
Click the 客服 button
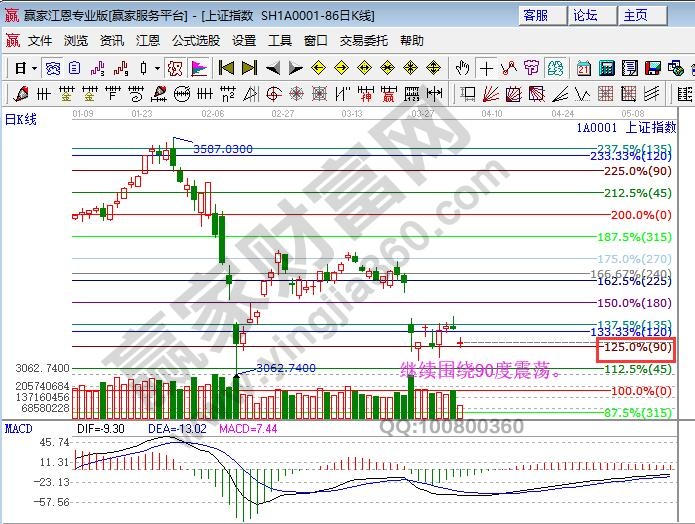click(536, 15)
